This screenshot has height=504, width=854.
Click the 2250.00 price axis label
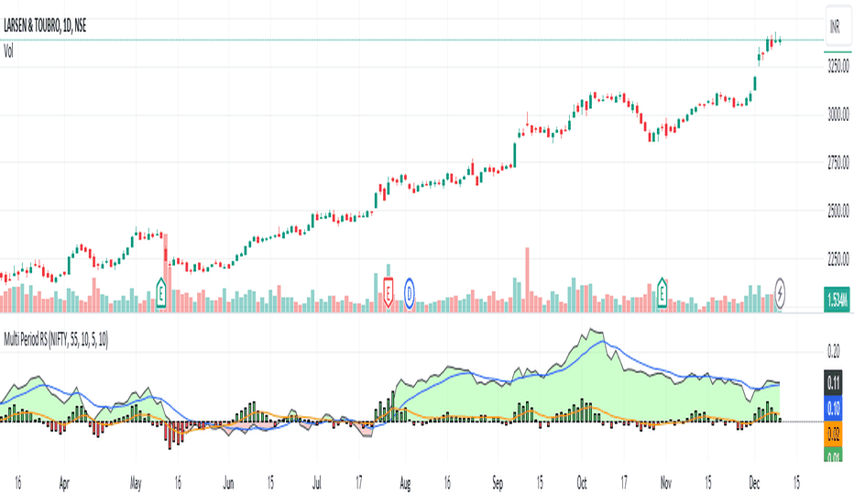(838, 258)
